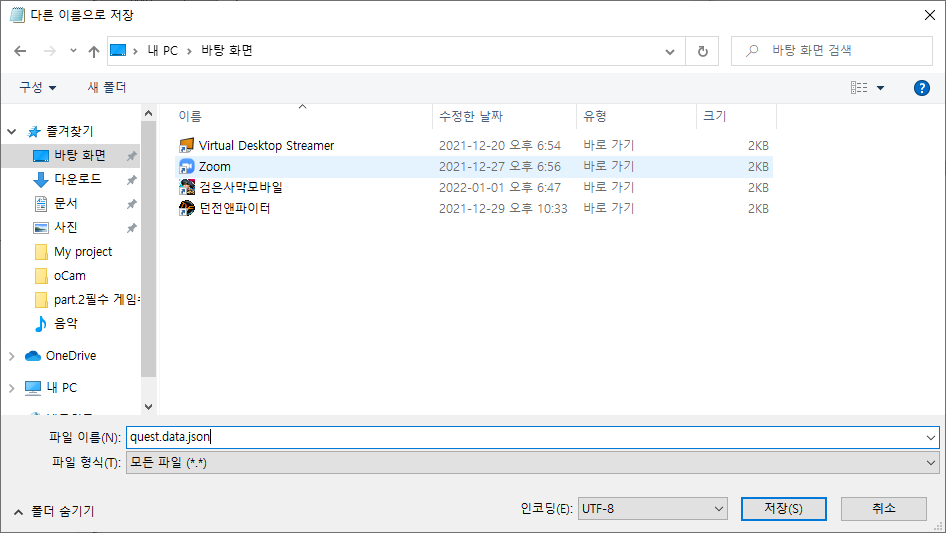Image resolution: width=946 pixels, height=533 pixels.
Task: Select '내 PC' in address breadcrumb
Action: point(163,51)
